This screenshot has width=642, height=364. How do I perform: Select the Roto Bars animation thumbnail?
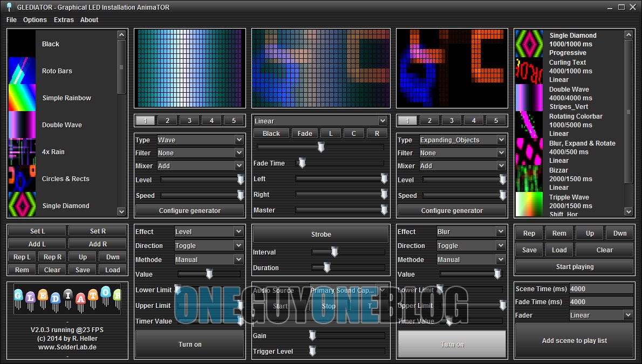pyautogui.click(x=22, y=71)
